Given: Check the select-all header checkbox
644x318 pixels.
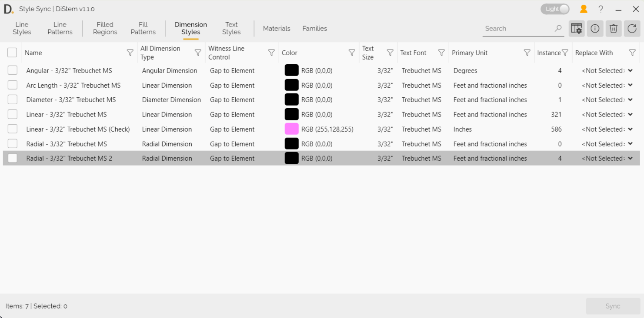Looking at the screenshot, I should [12, 53].
